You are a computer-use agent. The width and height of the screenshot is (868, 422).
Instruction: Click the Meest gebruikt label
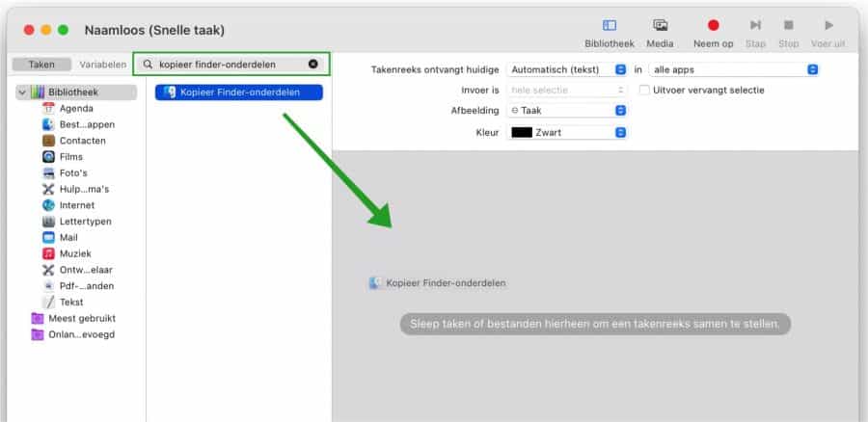click(82, 318)
